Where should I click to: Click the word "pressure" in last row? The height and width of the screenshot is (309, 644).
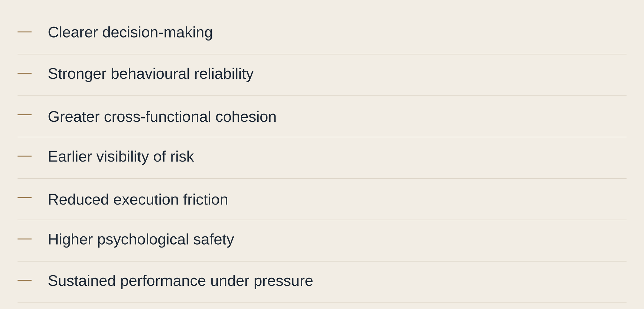(283, 282)
